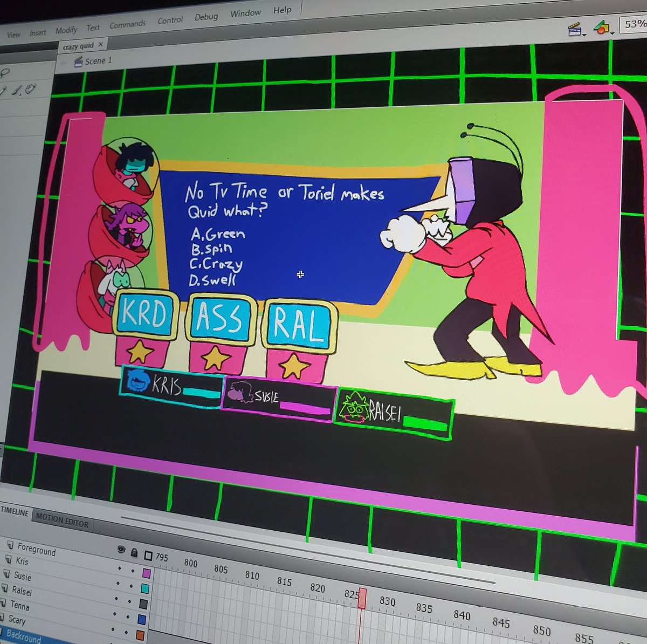Open the 53% zoom level dropdown
Image resolution: width=647 pixels, height=644 pixels.
(x=635, y=25)
